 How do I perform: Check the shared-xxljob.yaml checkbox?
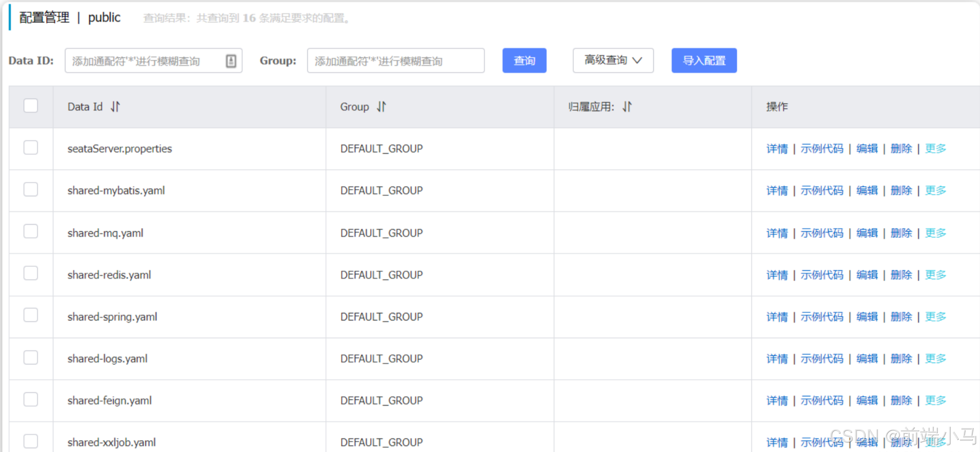click(31, 441)
